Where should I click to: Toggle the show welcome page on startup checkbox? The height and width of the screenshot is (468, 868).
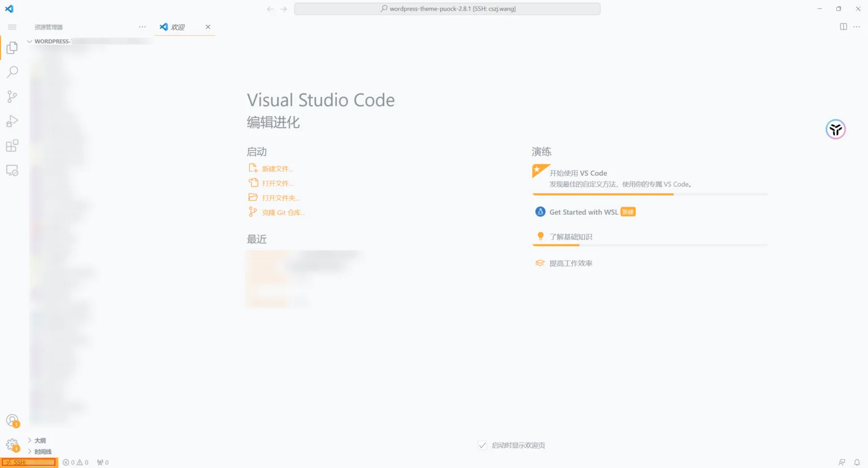pyautogui.click(x=483, y=445)
